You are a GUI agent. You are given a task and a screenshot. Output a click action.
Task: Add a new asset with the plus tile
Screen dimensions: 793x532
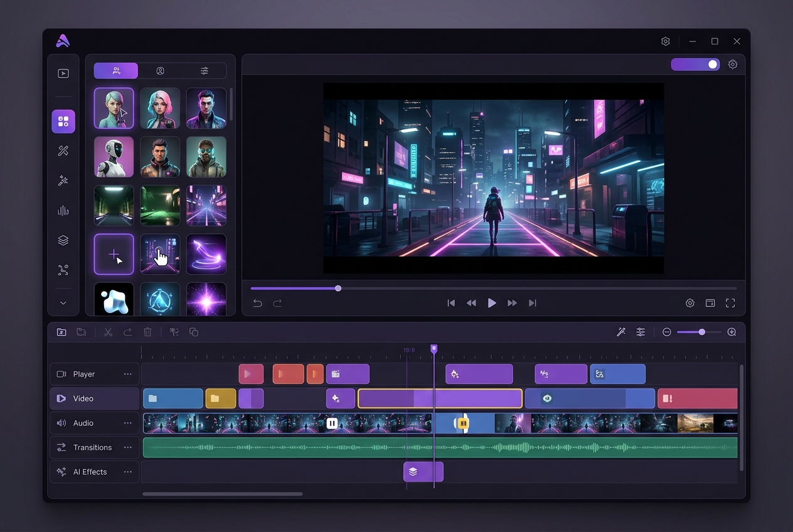(114, 255)
